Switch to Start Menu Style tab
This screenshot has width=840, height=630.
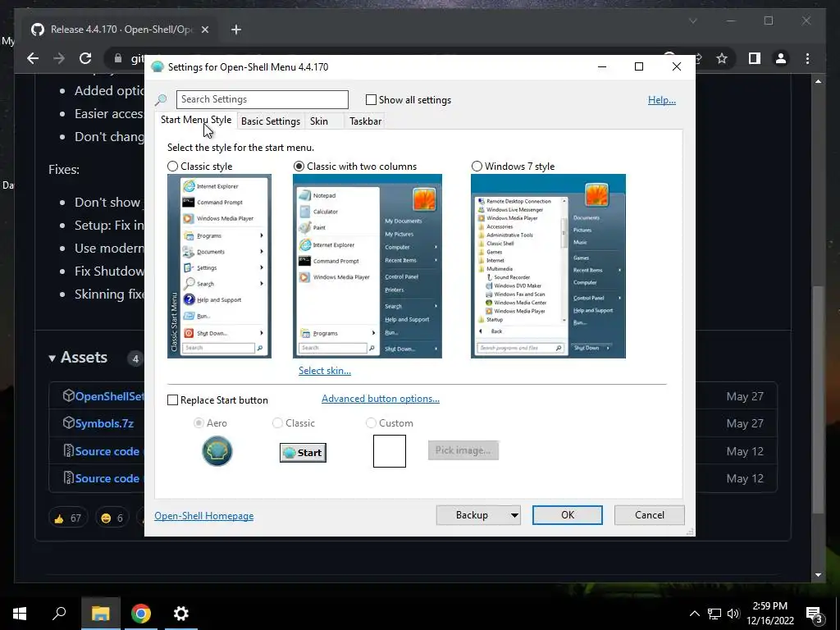pos(196,120)
